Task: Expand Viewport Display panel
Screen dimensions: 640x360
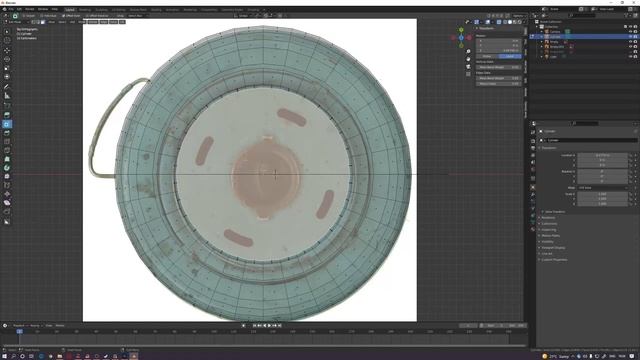Action: (553, 248)
